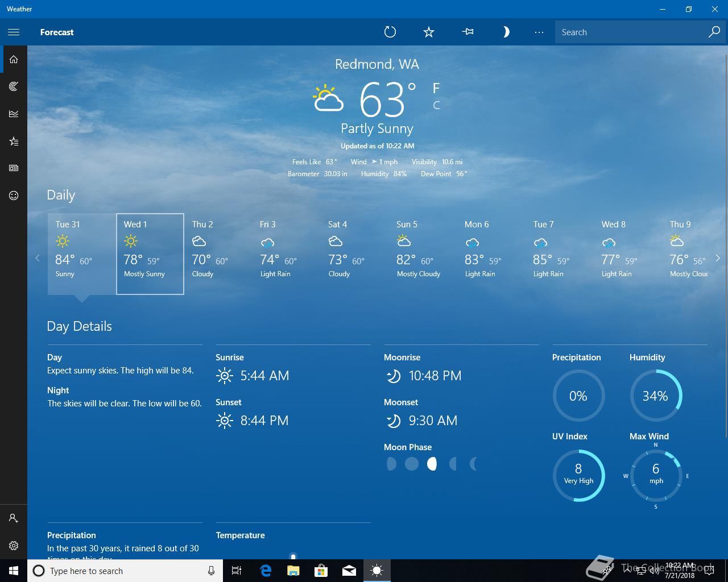Image resolution: width=728 pixels, height=582 pixels.
Task: Select the Tue 31 forecast day
Action: click(x=82, y=254)
